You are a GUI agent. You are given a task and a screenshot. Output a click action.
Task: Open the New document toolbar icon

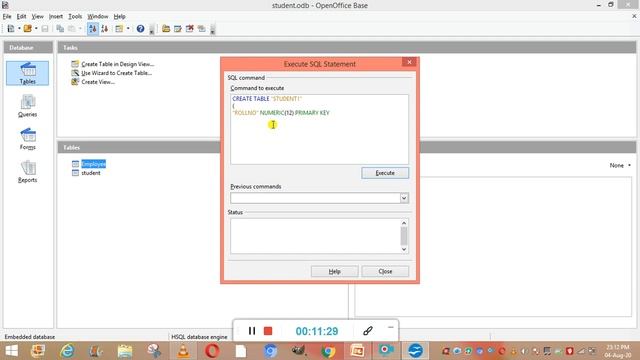point(11,29)
